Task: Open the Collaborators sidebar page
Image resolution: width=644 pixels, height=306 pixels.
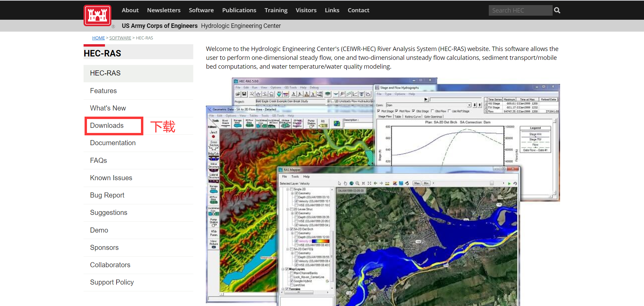Action: click(138, 265)
